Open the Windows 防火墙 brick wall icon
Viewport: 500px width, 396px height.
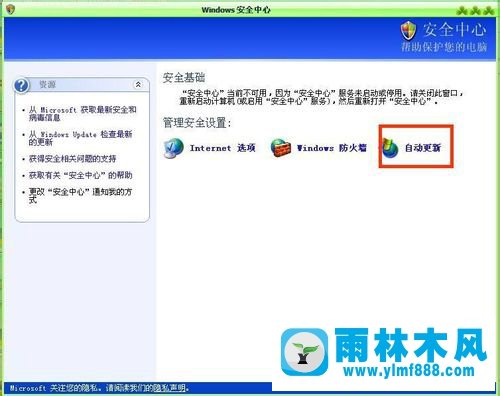(281, 147)
